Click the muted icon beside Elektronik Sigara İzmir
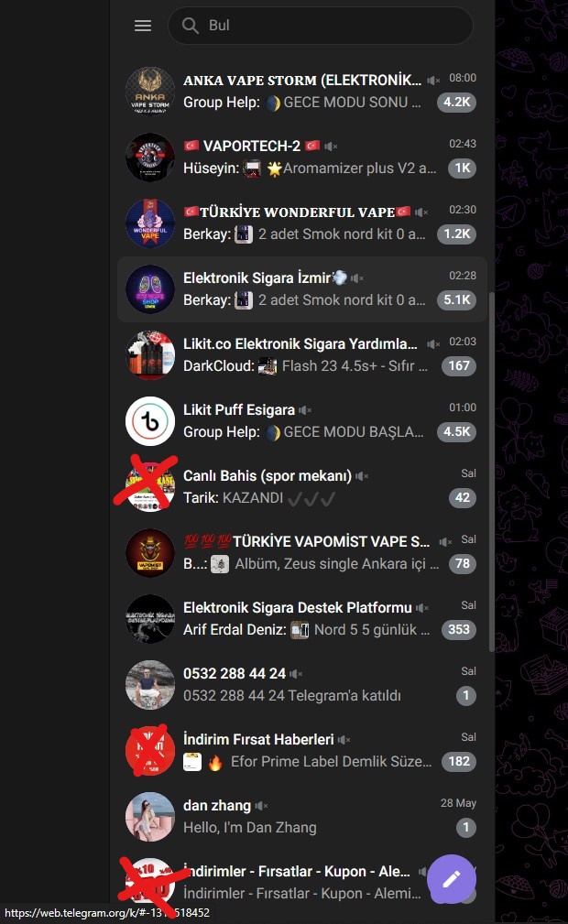Screen dimensions: 568x924 pyautogui.click(x=357, y=277)
